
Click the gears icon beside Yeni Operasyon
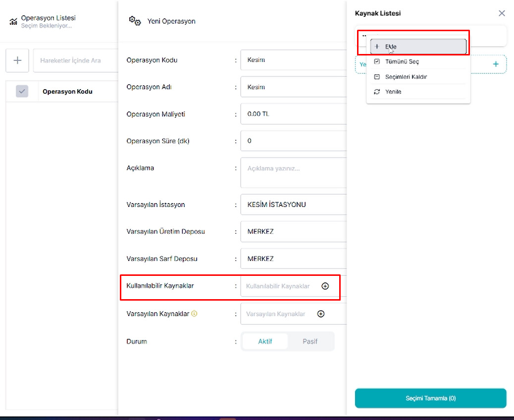[135, 21]
